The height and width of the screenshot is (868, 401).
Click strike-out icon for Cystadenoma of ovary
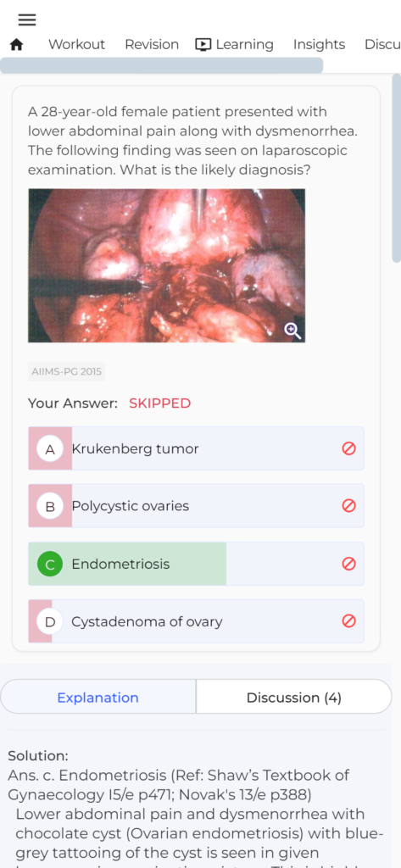pyautogui.click(x=349, y=621)
